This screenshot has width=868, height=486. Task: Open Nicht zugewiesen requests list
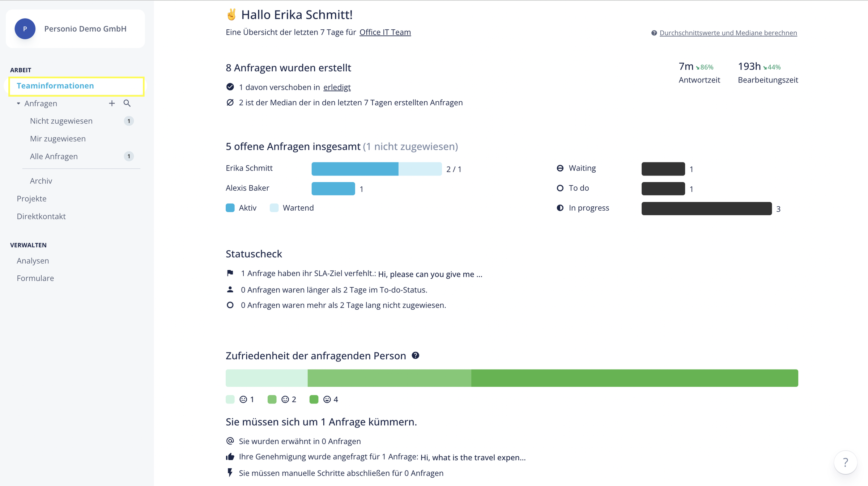(61, 121)
